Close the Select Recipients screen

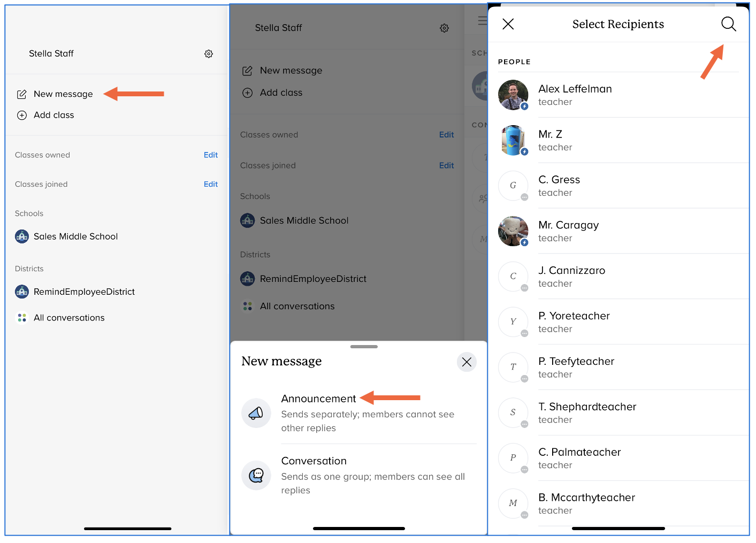[x=508, y=24]
